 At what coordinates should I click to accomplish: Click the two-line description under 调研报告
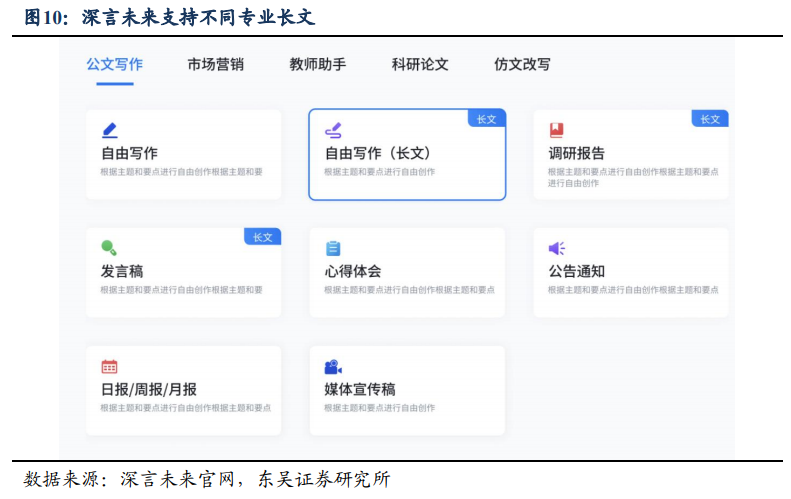pyautogui.click(x=633, y=178)
